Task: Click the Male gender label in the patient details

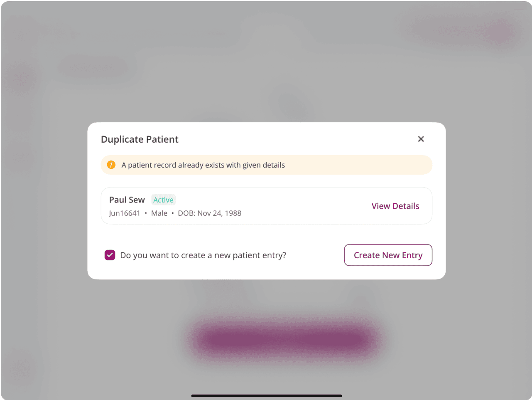Action: click(x=159, y=213)
